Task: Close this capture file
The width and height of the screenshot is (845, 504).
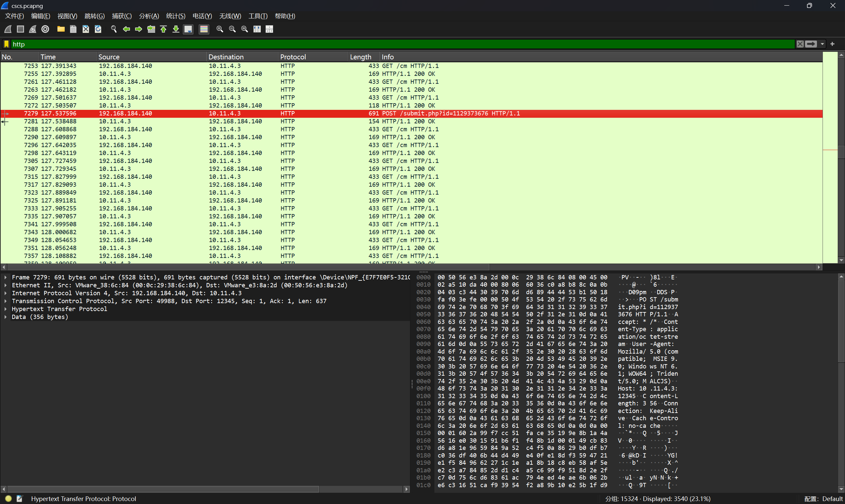Action: (x=85, y=29)
